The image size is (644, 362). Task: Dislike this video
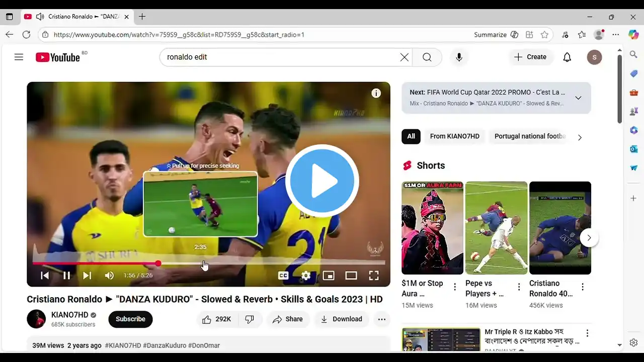tap(250, 319)
